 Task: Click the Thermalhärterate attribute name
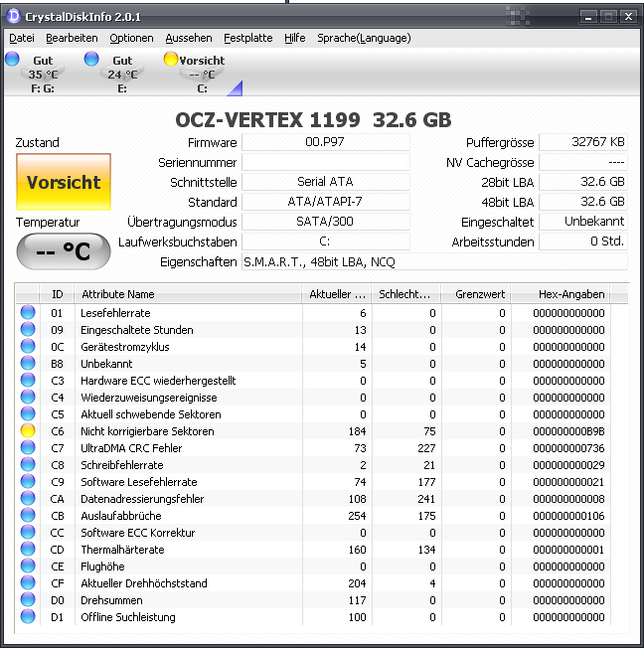click(x=123, y=550)
